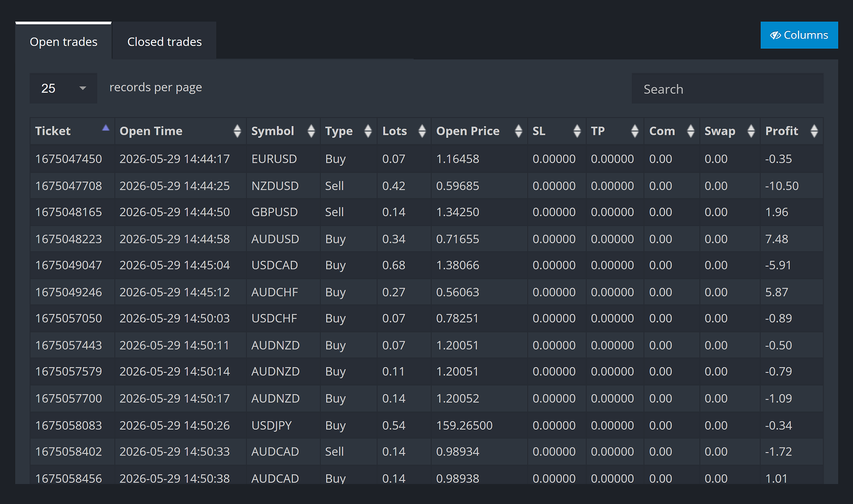Sort by the Com column arrows
The height and width of the screenshot is (504, 853).
click(690, 131)
